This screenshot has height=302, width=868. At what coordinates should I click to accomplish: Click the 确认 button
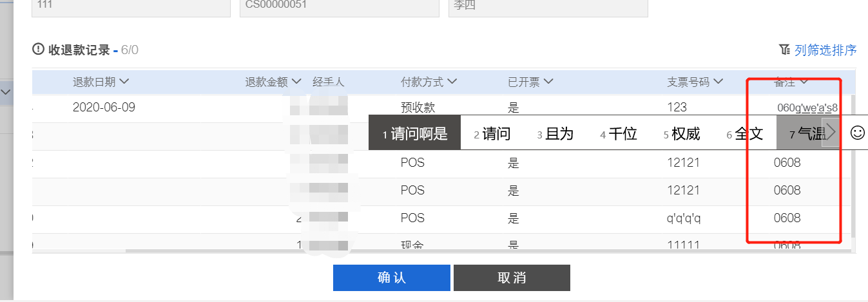[x=391, y=278]
